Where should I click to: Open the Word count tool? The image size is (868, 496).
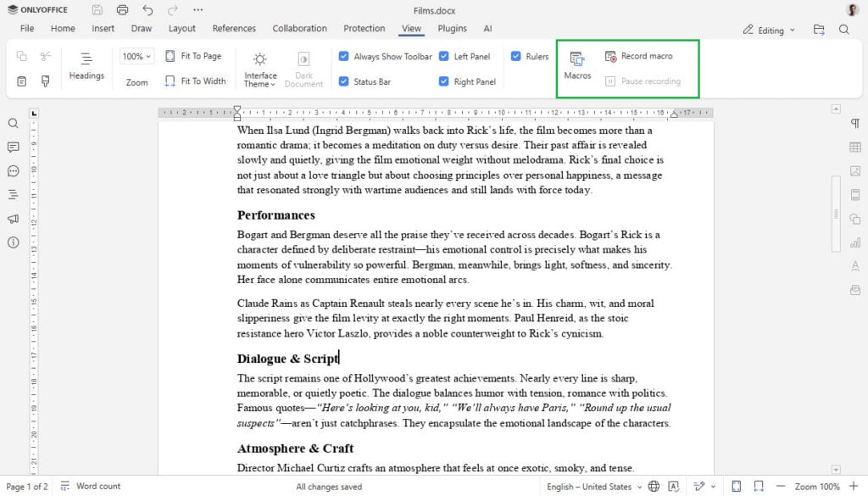point(90,486)
